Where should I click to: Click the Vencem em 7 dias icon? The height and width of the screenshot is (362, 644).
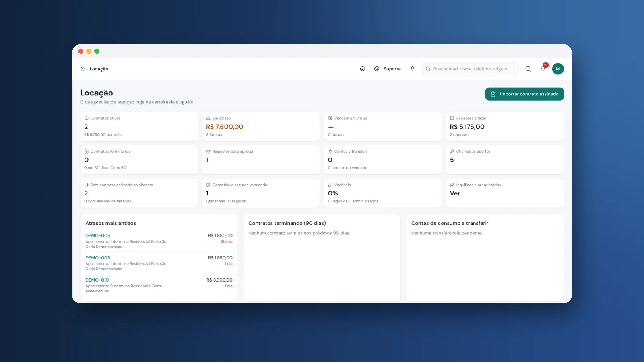click(x=330, y=118)
